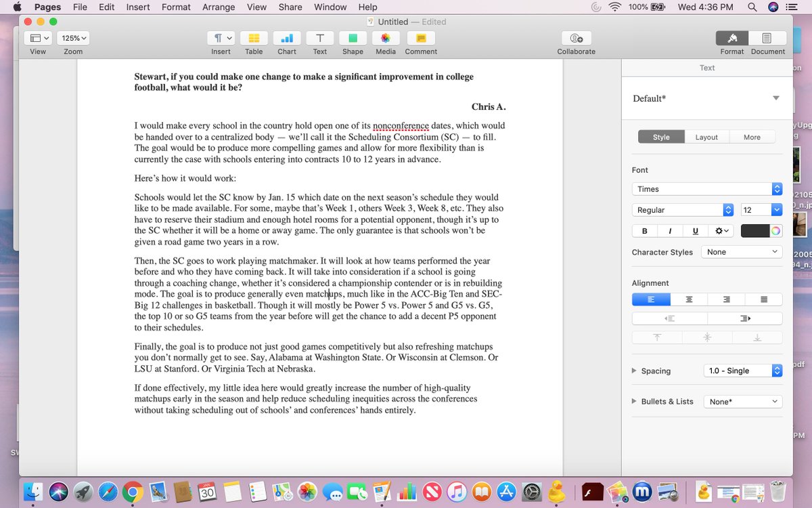Click the font size stepper arrows
Screen dimensions: 812x508
coord(777,210)
